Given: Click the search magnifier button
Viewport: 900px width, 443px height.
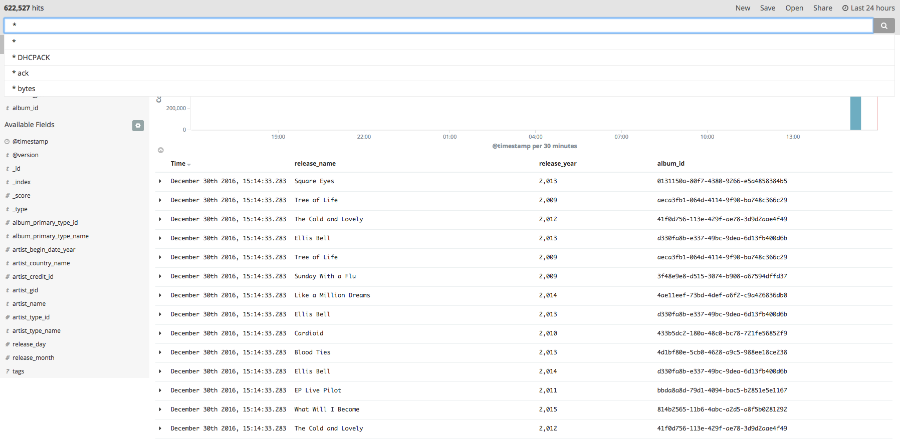Looking at the screenshot, I should (x=883, y=26).
